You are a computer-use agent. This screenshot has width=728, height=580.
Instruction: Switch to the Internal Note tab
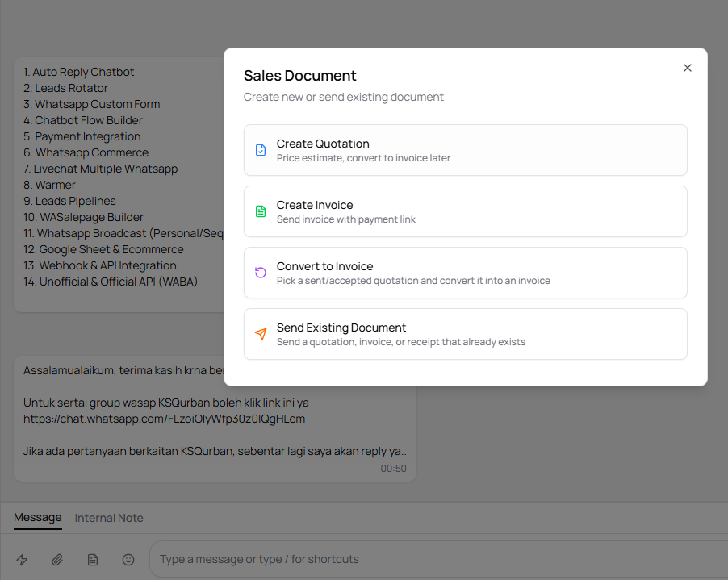109,518
